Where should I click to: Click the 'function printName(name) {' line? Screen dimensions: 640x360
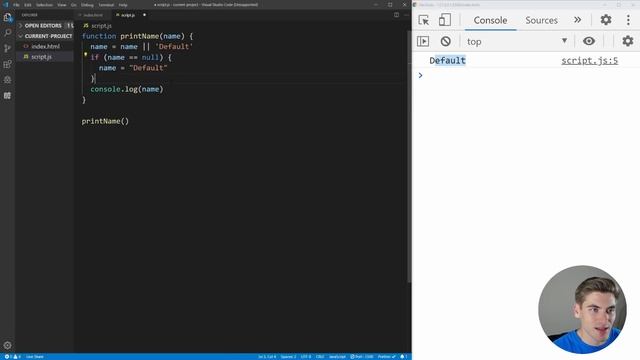(137, 36)
